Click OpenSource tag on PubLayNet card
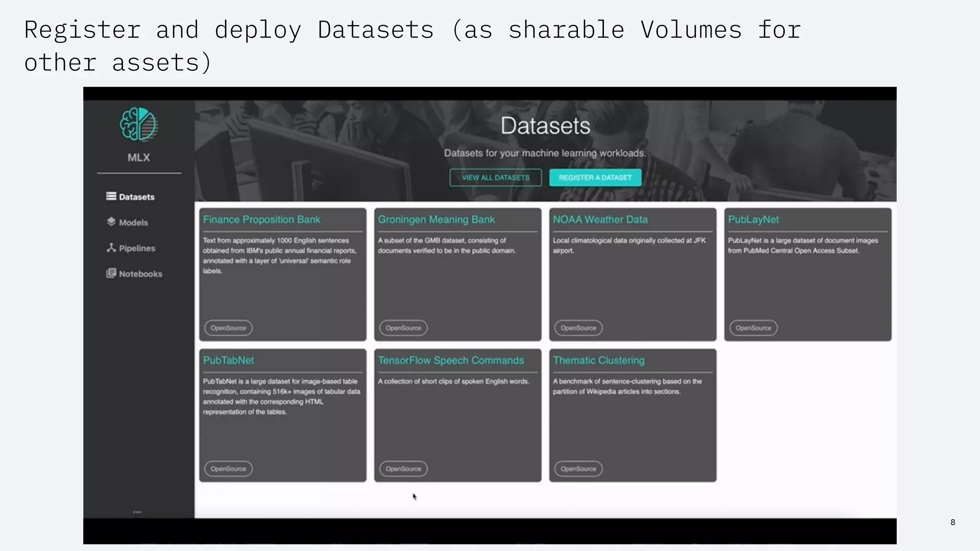The width and height of the screenshot is (980, 551). [753, 328]
